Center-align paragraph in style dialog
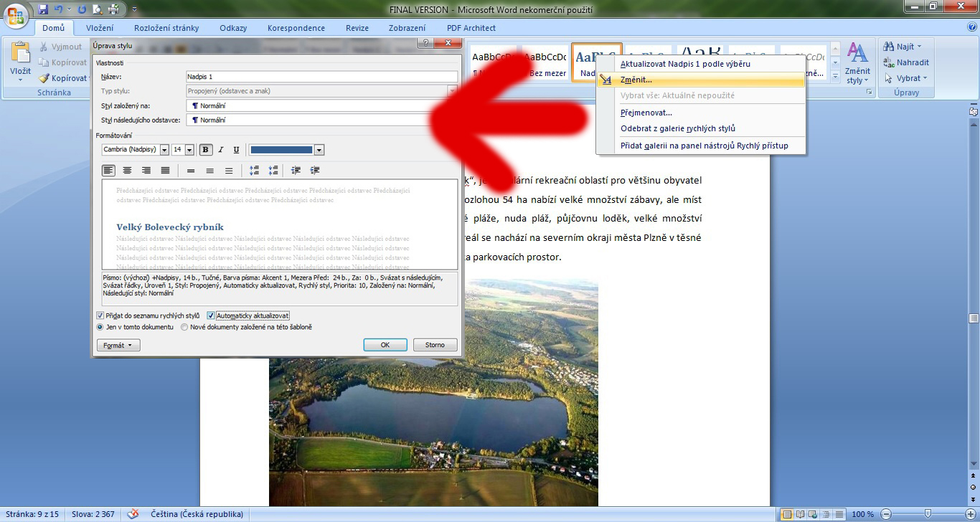This screenshot has height=522, width=980. point(127,171)
